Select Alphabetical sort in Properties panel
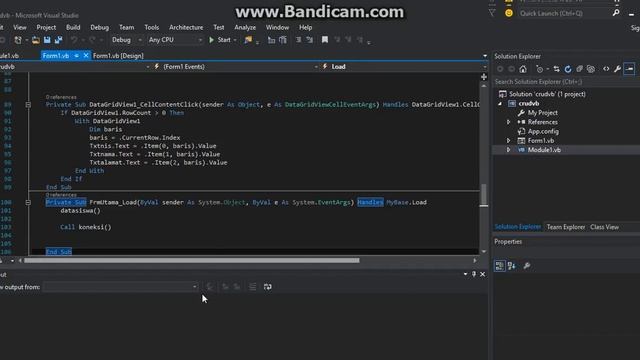 (511, 266)
